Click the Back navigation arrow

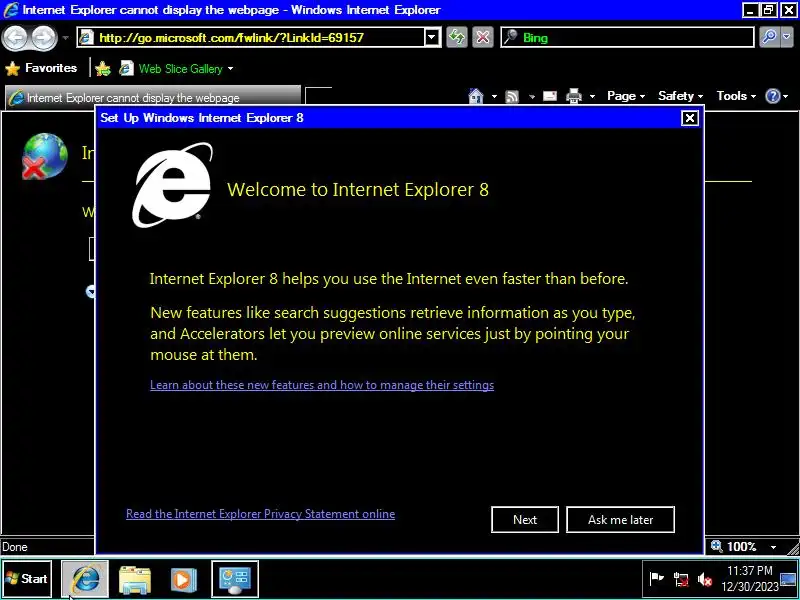click(x=15, y=37)
